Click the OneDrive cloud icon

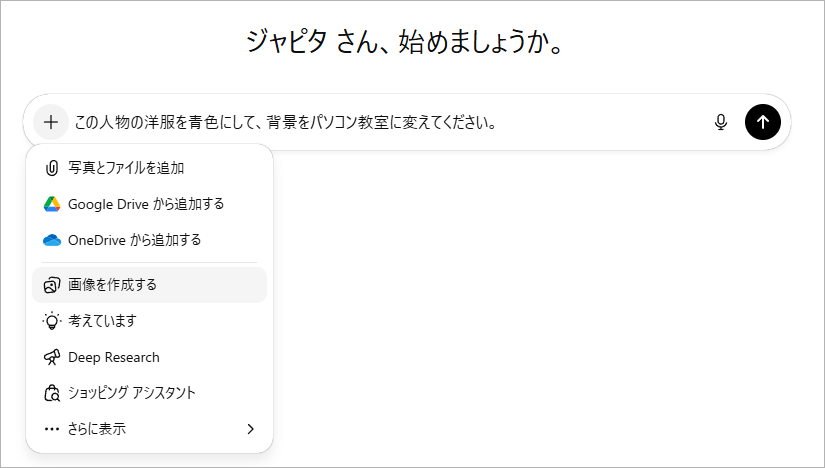(52, 240)
